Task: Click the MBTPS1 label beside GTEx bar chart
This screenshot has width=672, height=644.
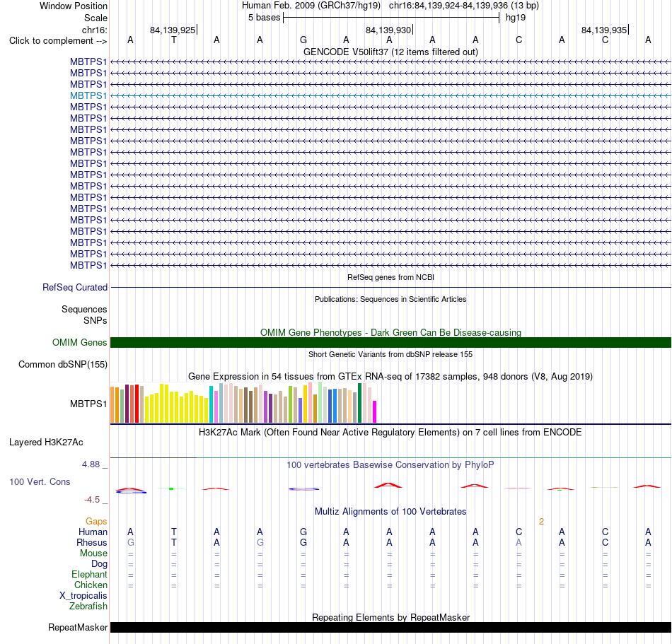Action: (88, 404)
